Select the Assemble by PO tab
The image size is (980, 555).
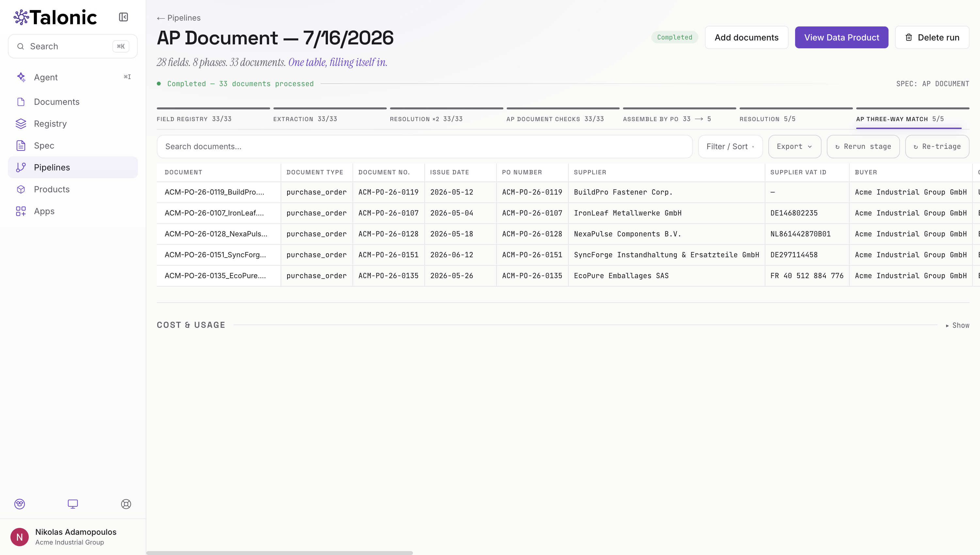pyautogui.click(x=679, y=119)
